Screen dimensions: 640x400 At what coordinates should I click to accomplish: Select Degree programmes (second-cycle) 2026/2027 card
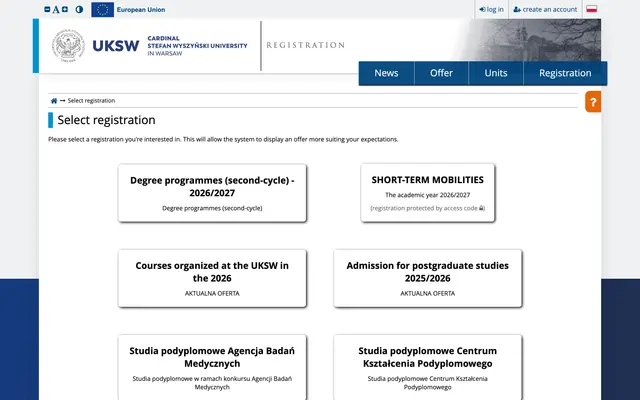pos(212,193)
